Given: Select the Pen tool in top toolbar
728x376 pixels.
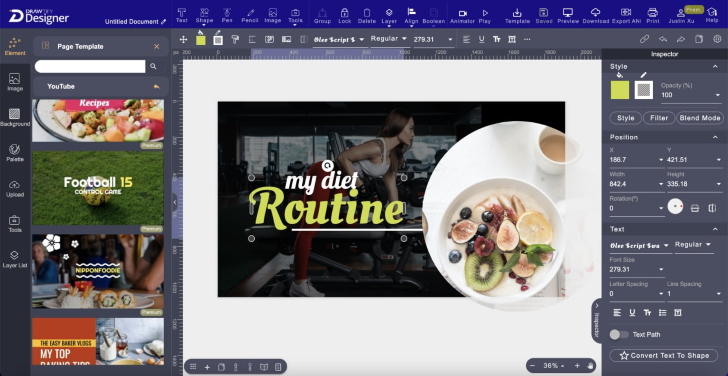Looking at the screenshot, I should pos(227,15).
